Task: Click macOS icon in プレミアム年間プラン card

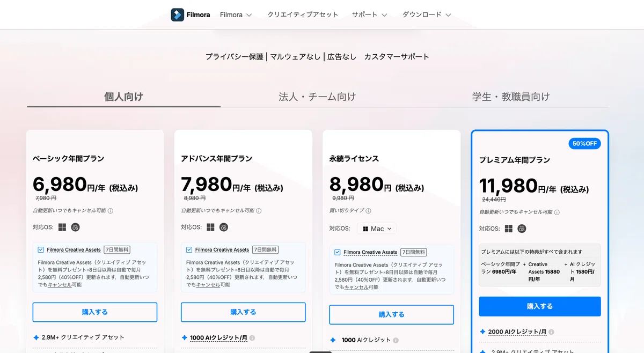Action: 522,229
